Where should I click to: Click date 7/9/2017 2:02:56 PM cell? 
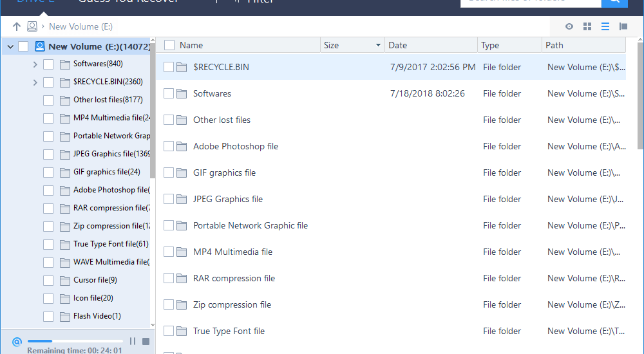pyautogui.click(x=433, y=68)
